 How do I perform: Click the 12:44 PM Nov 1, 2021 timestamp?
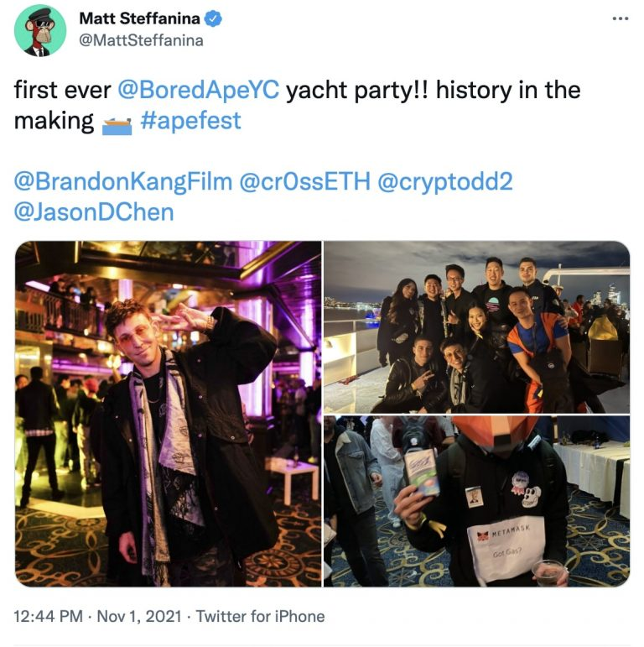[98, 617]
